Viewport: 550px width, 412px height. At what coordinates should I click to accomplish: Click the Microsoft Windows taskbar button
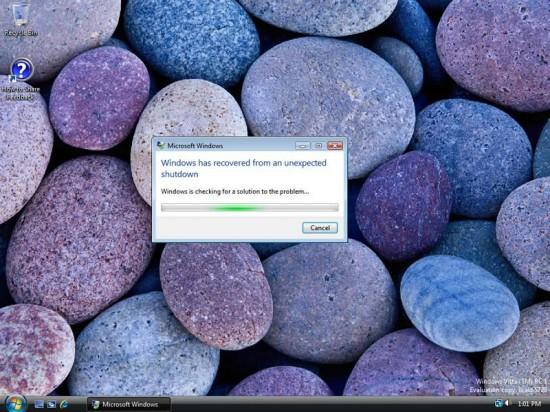tap(129, 404)
